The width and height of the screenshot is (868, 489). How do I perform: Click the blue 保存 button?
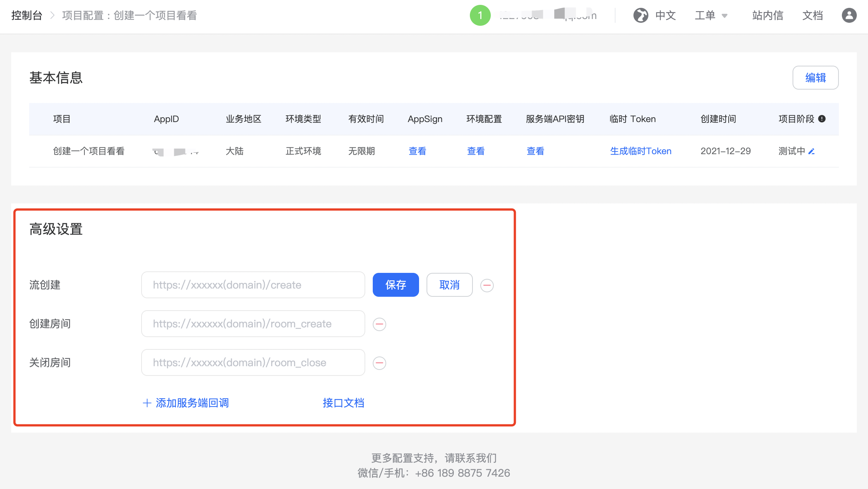[396, 285]
